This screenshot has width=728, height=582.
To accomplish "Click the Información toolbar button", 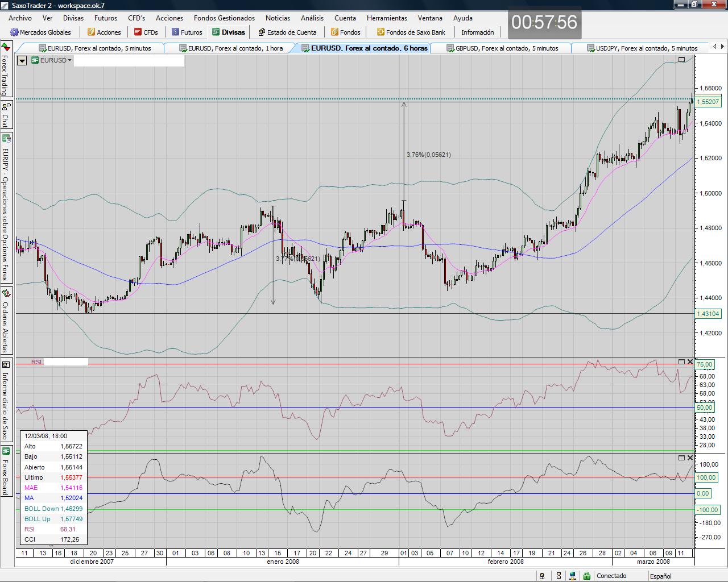I will point(477,32).
